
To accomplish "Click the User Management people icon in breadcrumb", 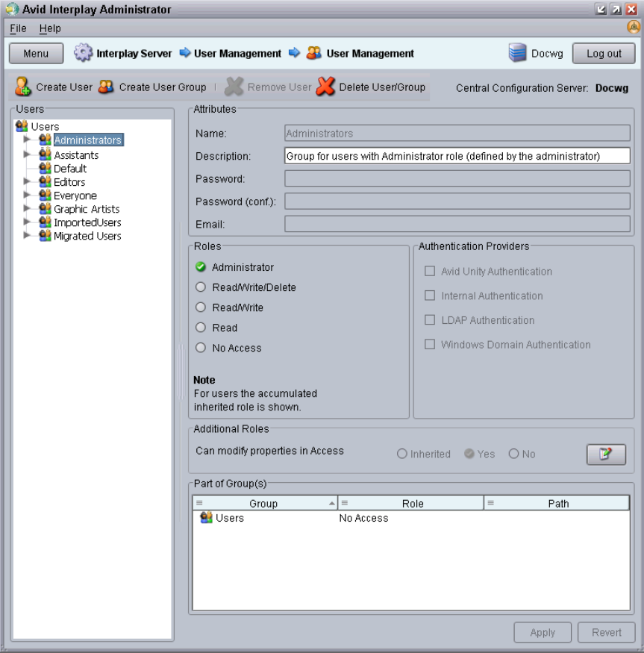I will [313, 53].
